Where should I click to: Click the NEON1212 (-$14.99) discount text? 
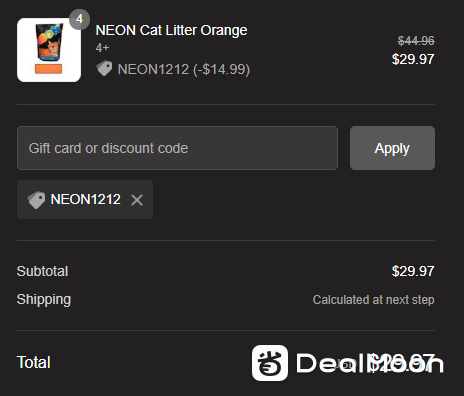[184, 69]
